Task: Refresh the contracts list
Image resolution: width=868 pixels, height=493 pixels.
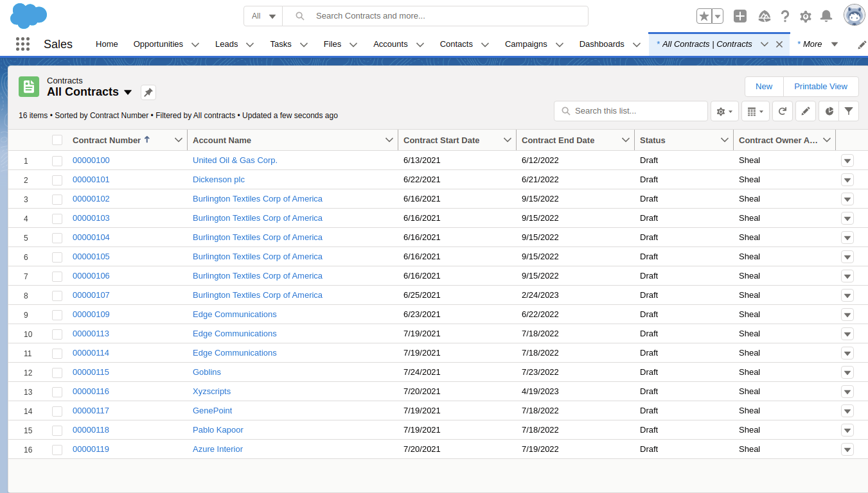Action: click(783, 111)
